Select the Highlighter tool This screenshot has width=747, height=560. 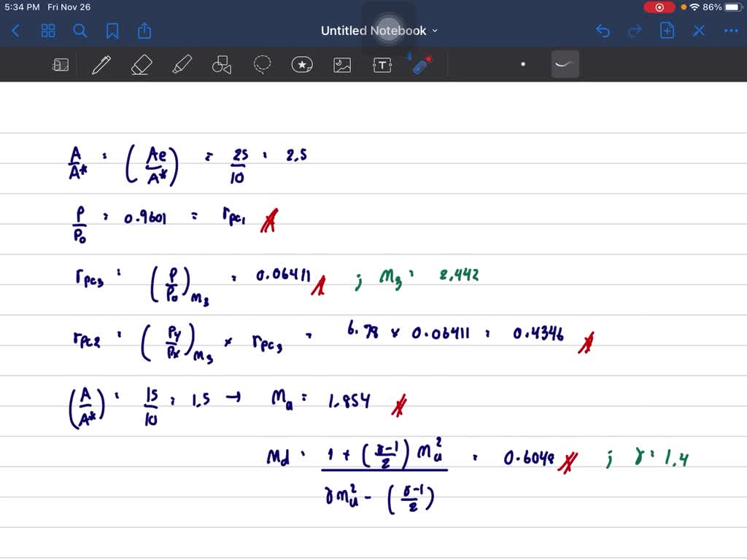click(x=181, y=65)
